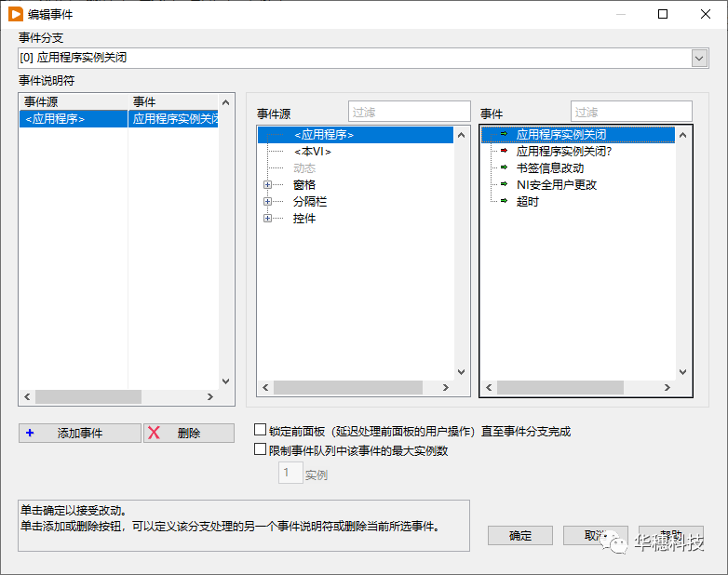
Task: Click 事件说明符 horizontal scrollbar thumb
Action: click(x=88, y=396)
